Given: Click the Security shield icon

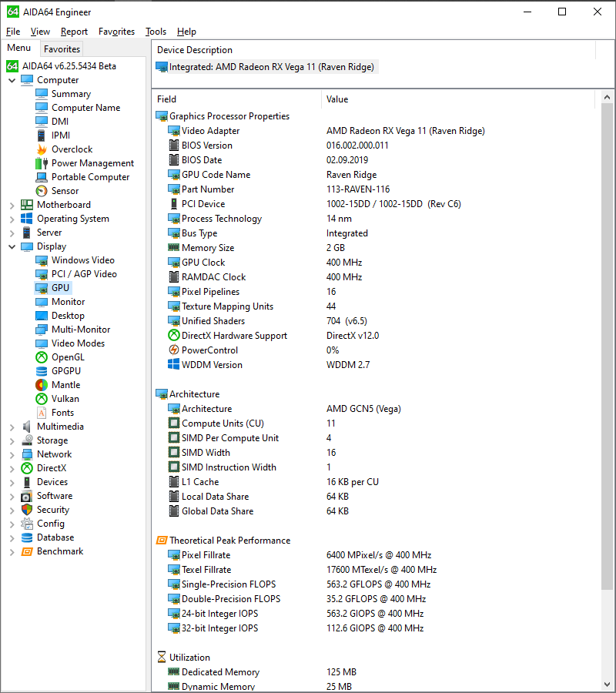Looking at the screenshot, I should 27,510.
